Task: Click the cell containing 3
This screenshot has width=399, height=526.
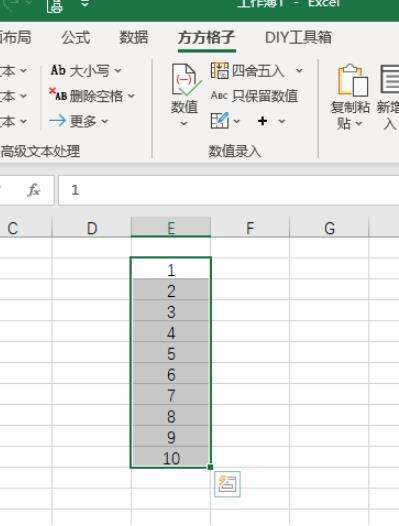Action: tap(171, 311)
